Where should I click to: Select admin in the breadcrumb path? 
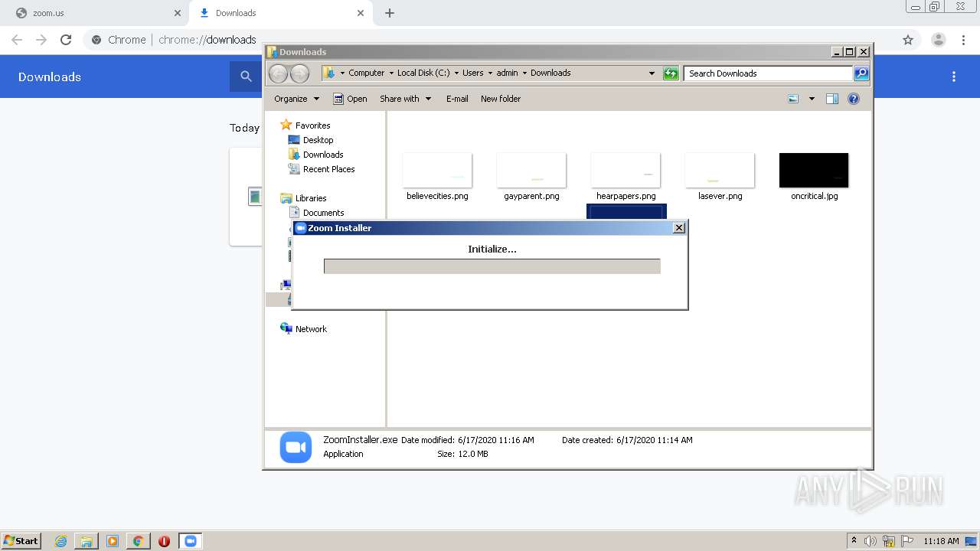[x=507, y=73]
